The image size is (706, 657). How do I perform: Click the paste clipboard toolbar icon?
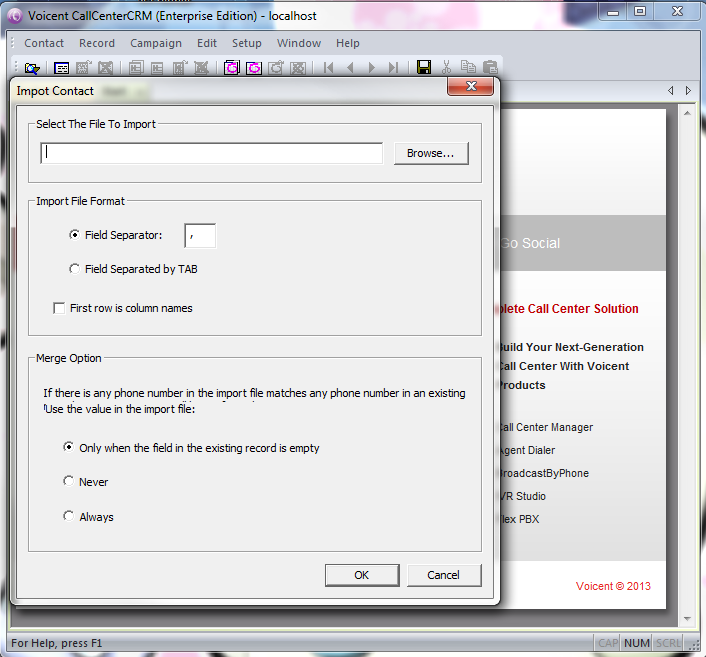tap(489, 68)
